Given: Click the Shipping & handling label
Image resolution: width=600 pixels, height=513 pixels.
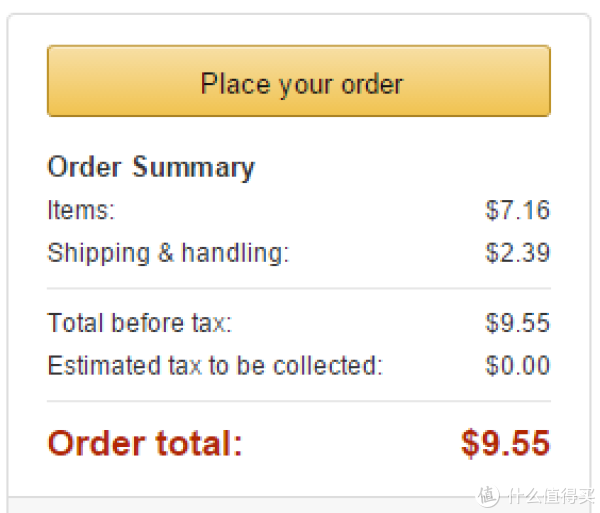Looking at the screenshot, I should (x=168, y=253).
